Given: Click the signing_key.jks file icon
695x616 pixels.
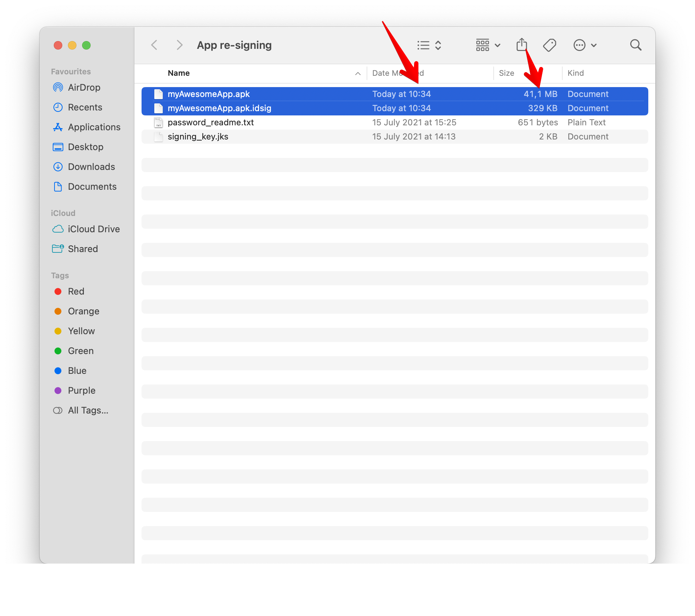Looking at the screenshot, I should click(159, 137).
